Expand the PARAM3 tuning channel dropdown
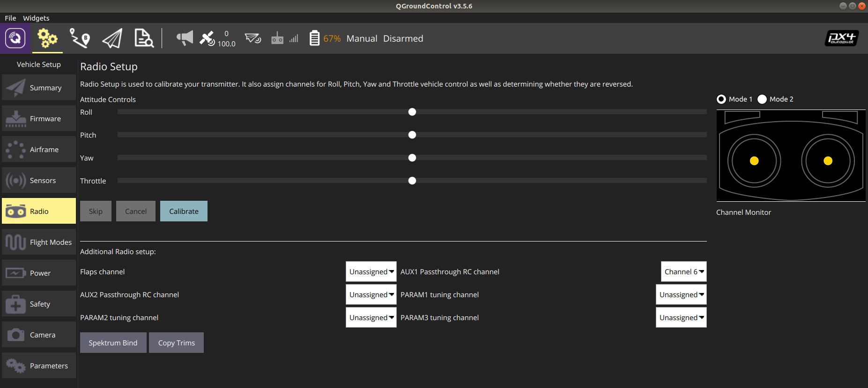Image resolution: width=868 pixels, height=388 pixels. point(681,318)
